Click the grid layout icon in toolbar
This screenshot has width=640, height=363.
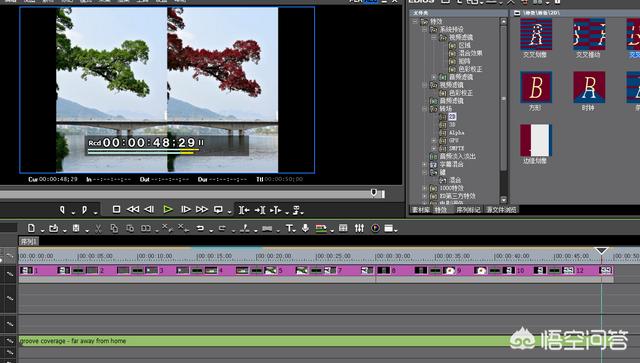tap(343, 228)
